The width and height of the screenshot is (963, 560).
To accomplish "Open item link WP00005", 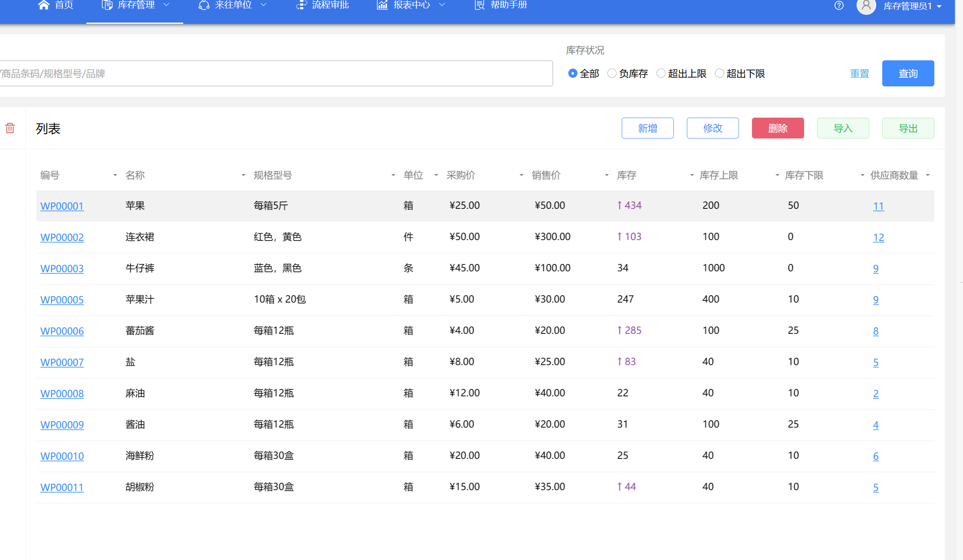I will [62, 300].
